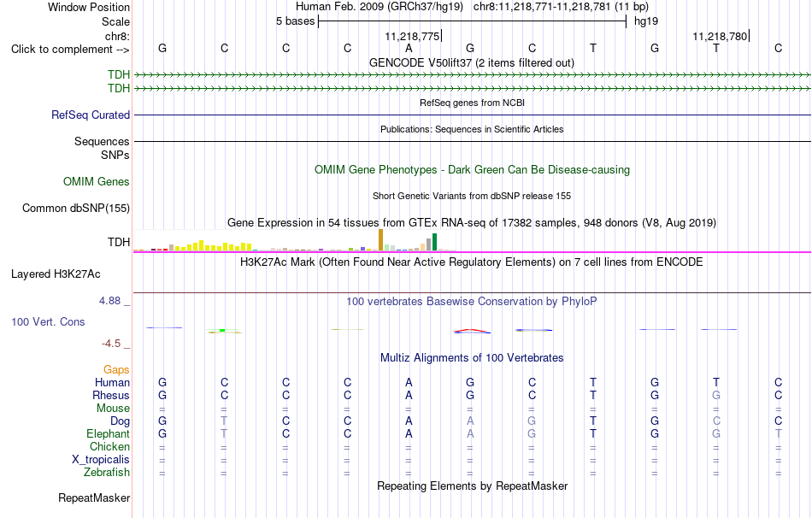
Task: Click 'Short Genetic Variants from dbSNP release 155'
Action: click(x=472, y=196)
